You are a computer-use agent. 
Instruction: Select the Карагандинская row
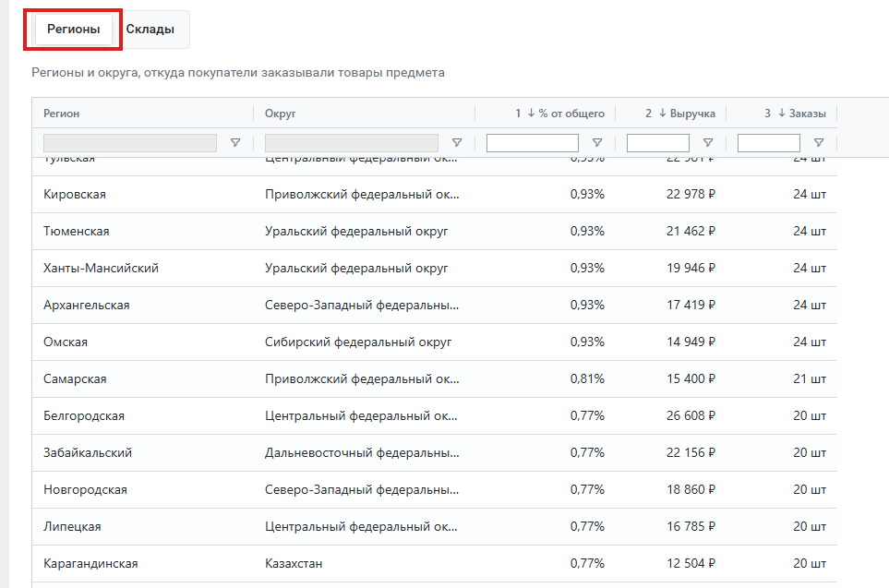pyautogui.click(x=90, y=564)
